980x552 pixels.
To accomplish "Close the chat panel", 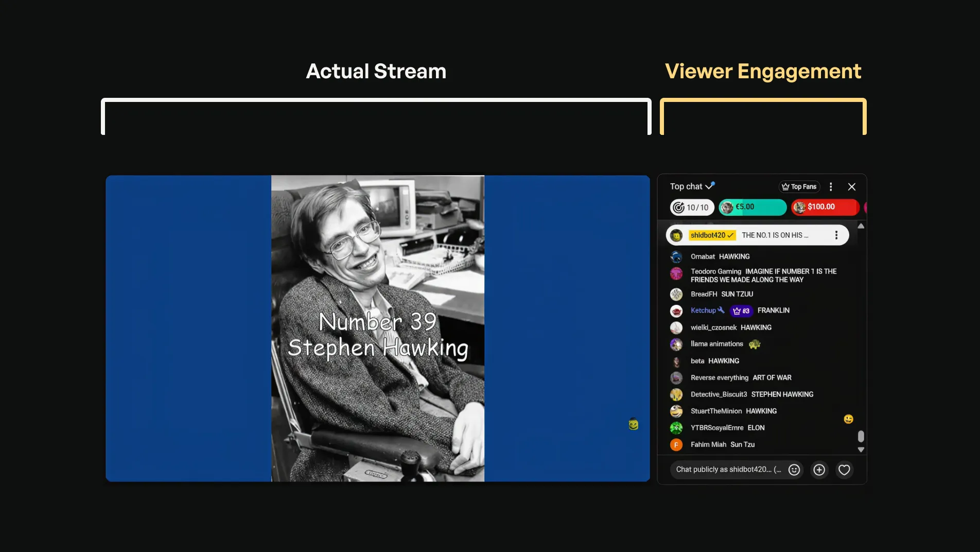I will (x=851, y=187).
